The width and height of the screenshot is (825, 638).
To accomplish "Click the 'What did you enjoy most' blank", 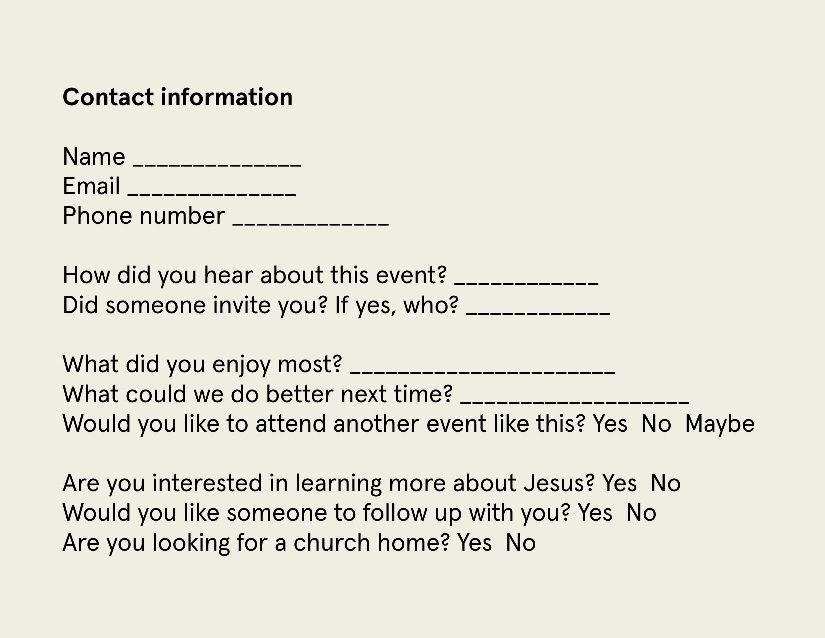I will (x=482, y=368).
